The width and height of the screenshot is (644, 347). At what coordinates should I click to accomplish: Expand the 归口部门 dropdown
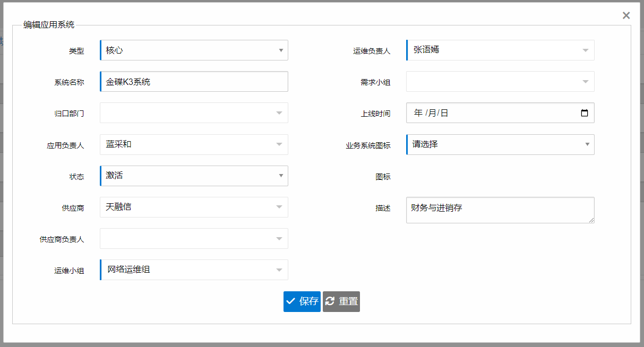[x=194, y=113]
